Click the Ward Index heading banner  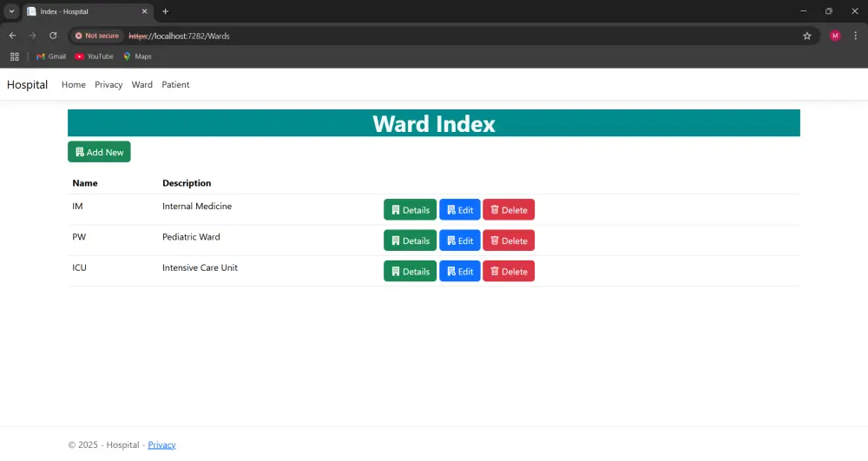click(434, 123)
